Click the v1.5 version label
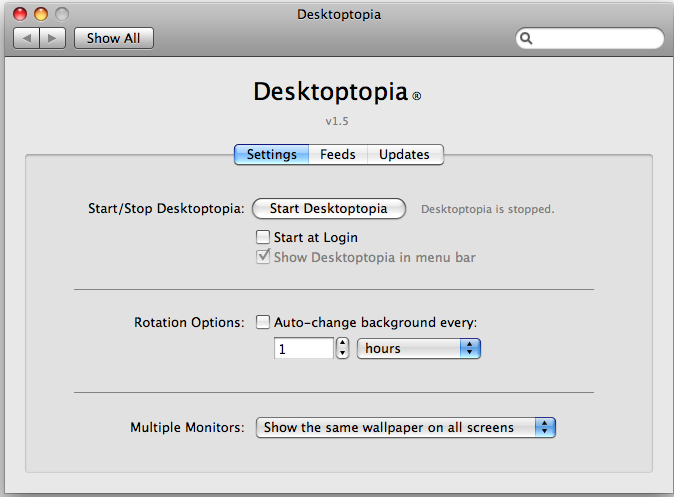674x497 pixels. [337, 121]
